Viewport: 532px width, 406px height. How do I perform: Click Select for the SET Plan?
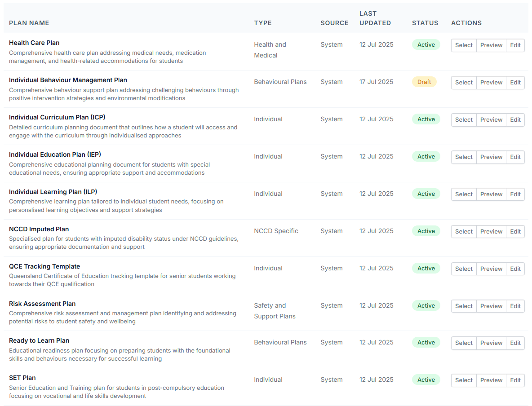tap(463, 380)
